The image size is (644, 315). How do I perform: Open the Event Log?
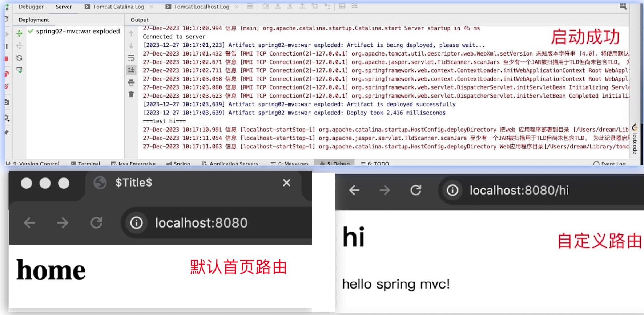(x=609, y=164)
